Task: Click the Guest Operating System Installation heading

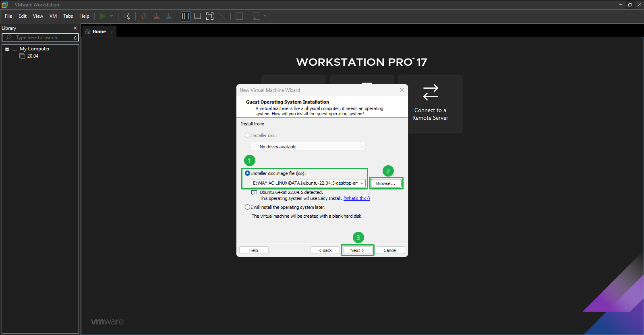Action: pyautogui.click(x=288, y=102)
